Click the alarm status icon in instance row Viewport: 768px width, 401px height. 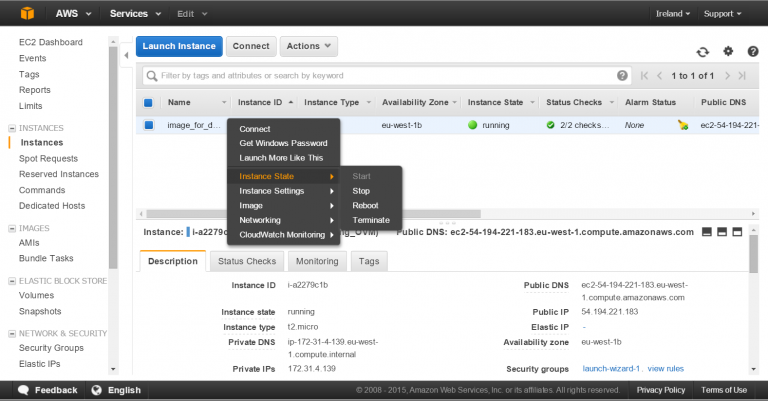point(683,125)
